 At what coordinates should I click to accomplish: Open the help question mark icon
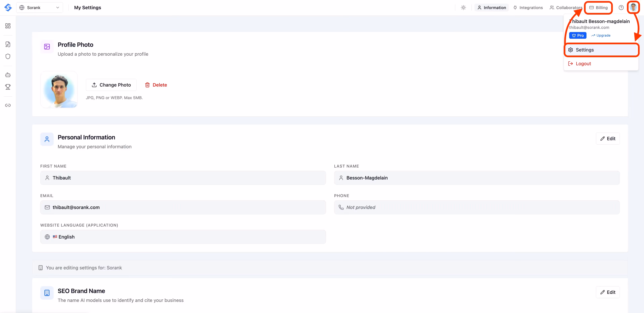pos(621,8)
